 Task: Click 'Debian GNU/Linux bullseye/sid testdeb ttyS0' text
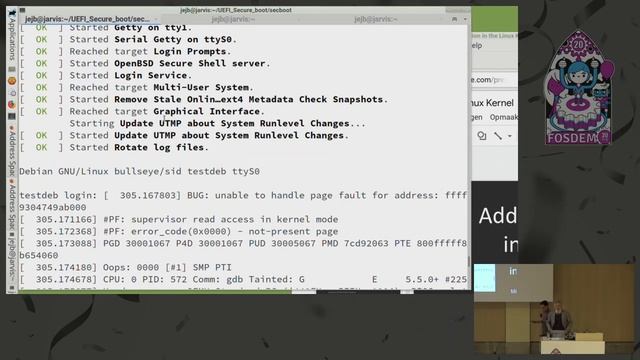140,171
